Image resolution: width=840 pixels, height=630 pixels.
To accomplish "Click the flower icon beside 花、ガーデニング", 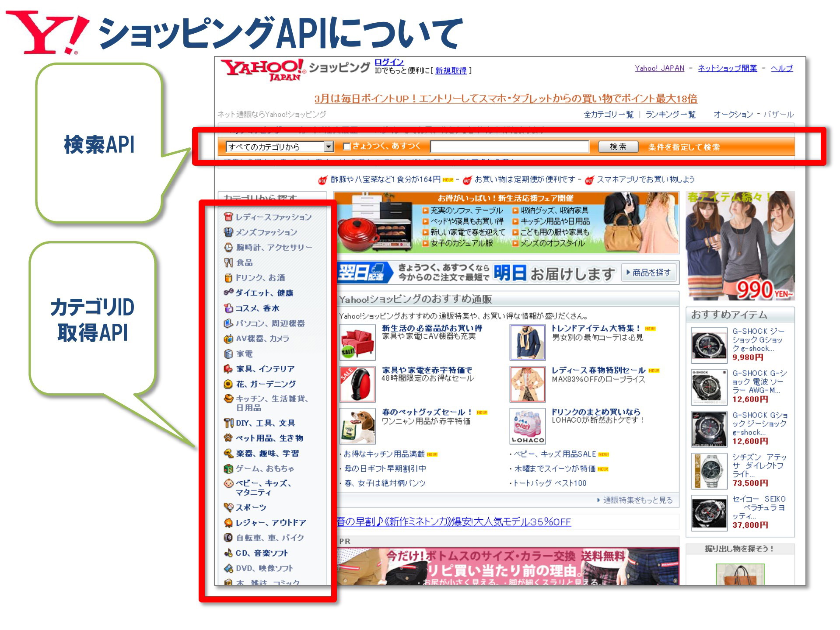I will pyautogui.click(x=228, y=384).
